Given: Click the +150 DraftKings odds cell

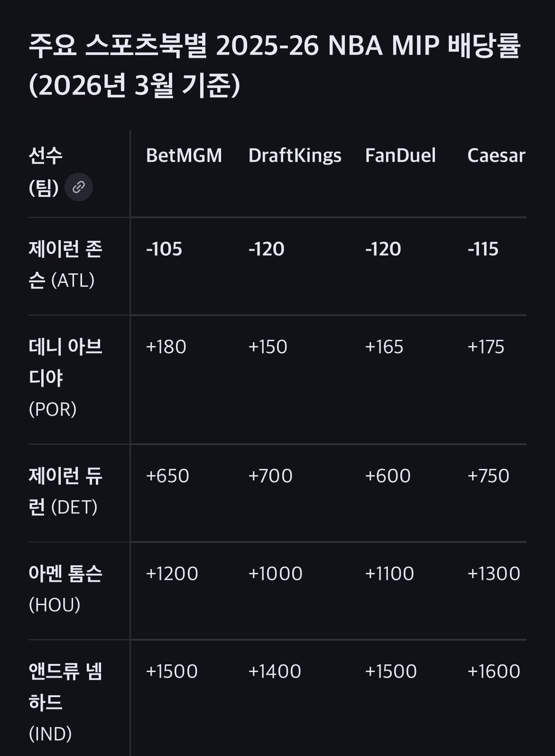Looking at the screenshot, I should (x=268, y=347).
